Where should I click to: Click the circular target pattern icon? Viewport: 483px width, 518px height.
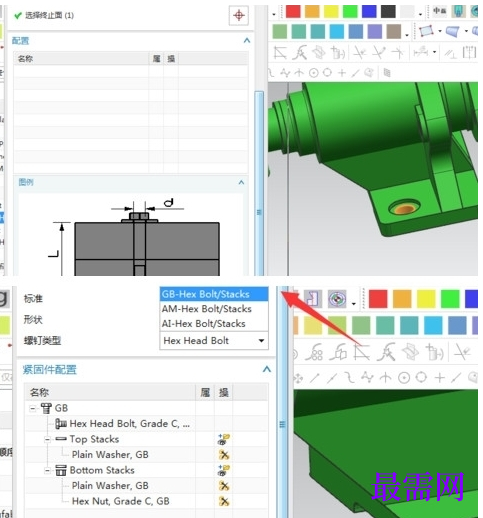pos(337,299)
